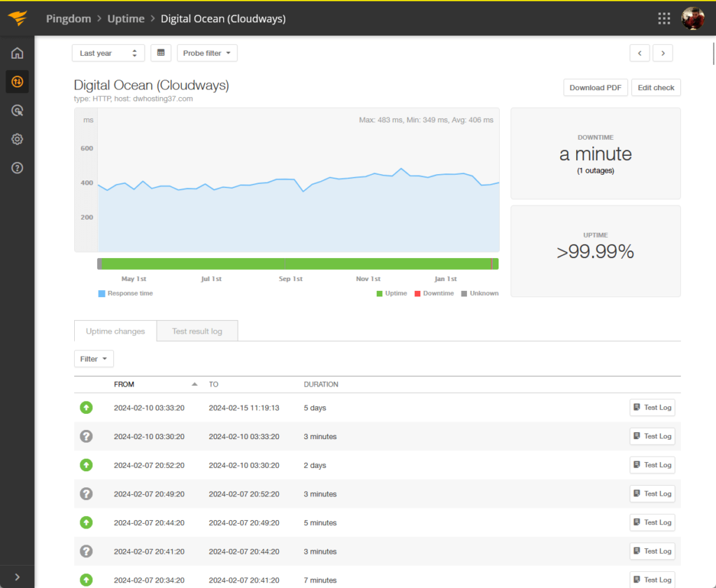Open the Probe filter dropdown
This screenshot has height=588, width=716.
(x=207, y=53)
